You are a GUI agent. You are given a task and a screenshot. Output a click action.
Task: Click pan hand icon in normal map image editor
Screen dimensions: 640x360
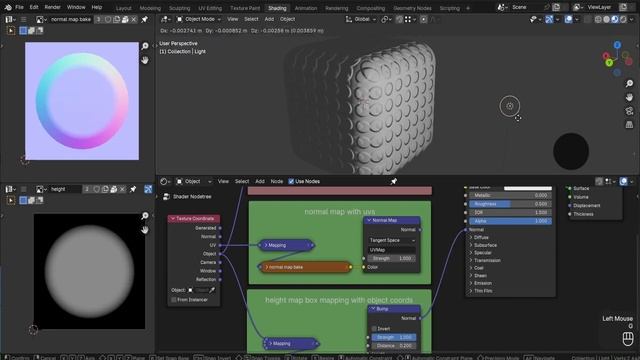coord(145,60)
